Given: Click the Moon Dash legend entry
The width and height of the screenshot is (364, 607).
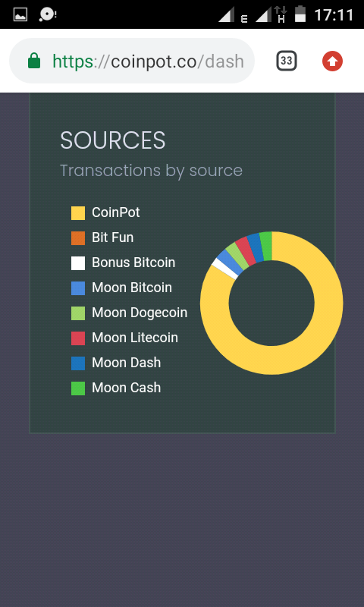Looking at the screenshot, I should 116,363.
